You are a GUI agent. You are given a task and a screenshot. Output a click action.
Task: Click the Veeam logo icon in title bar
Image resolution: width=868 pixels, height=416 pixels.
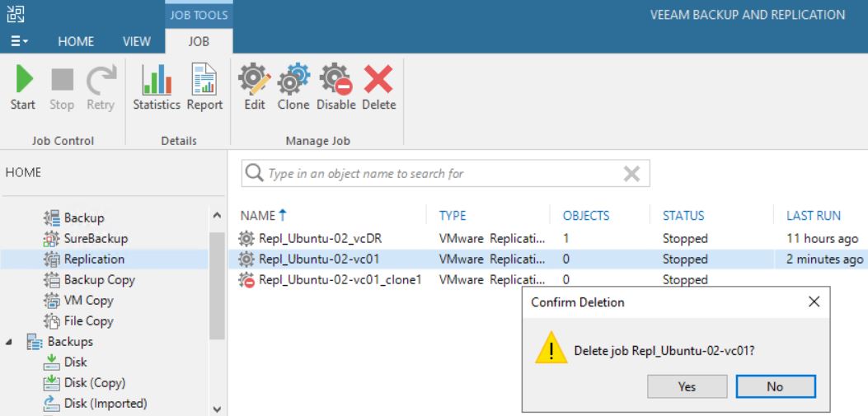click(16, 14)
